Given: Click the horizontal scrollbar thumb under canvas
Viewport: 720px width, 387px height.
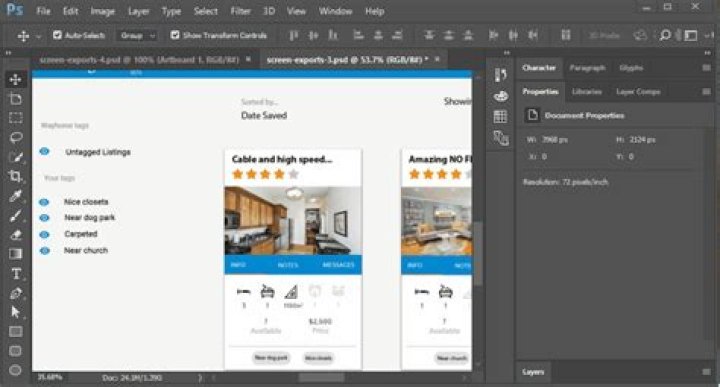Looking at the screenshot, I should pyautogui.click(x=321, y=378).
